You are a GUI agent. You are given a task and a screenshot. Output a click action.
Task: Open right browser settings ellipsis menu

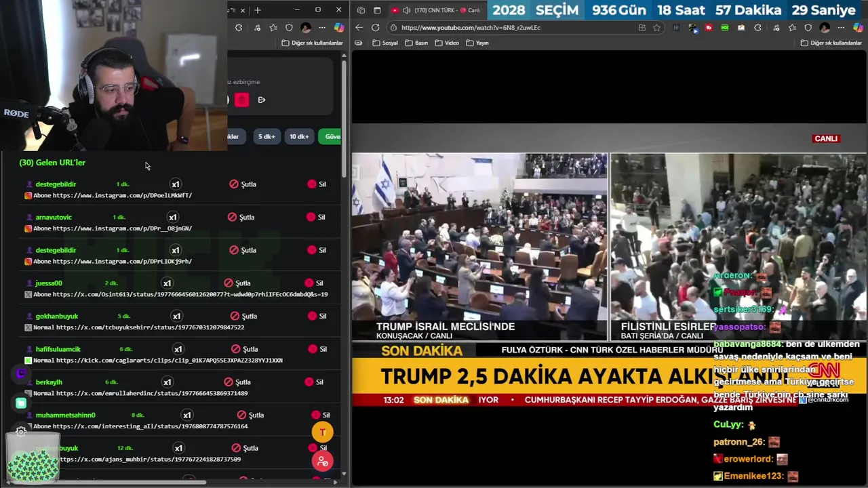[842, 28]
